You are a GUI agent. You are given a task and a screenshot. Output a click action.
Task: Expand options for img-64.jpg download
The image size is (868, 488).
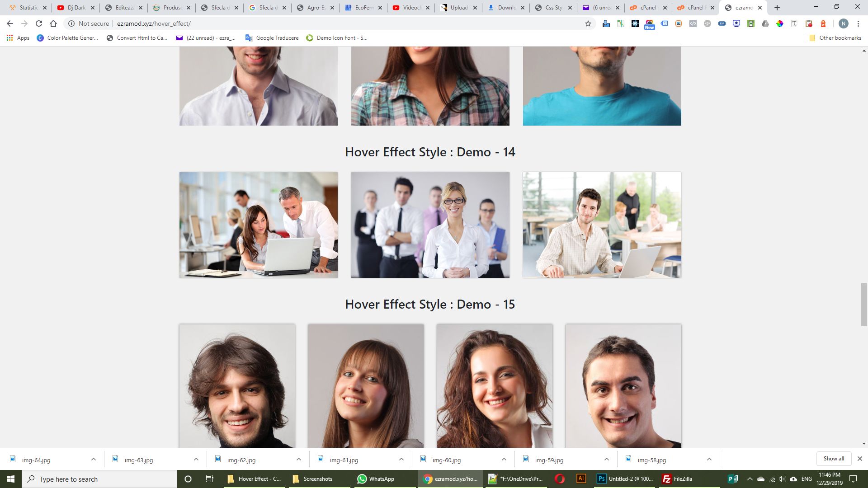click(x=93, y=459)
